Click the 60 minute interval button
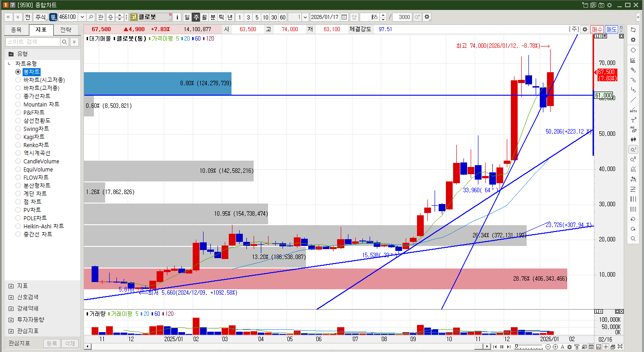This screenshot has width=644, height=352. coord(283,17)
